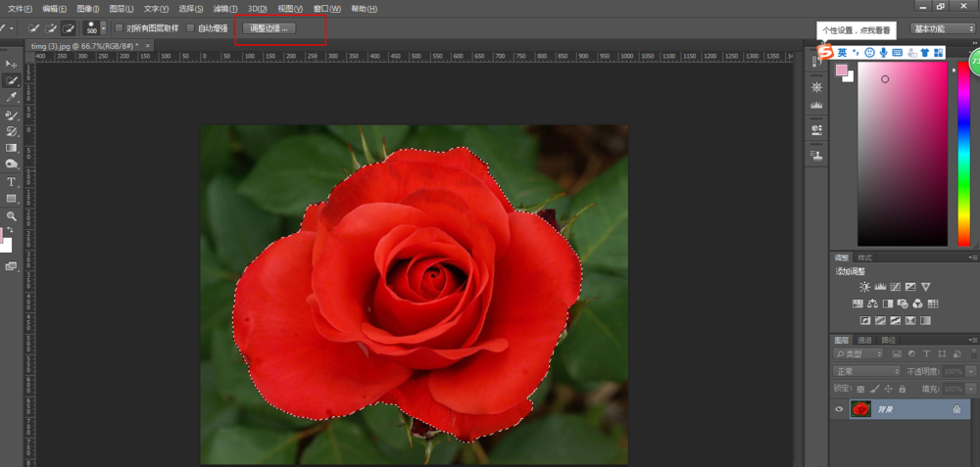Image resolution: width=980 pixels, height=467 pixels.
Task: Open the brush size picker dropdown
Action: tap(103, 28)
